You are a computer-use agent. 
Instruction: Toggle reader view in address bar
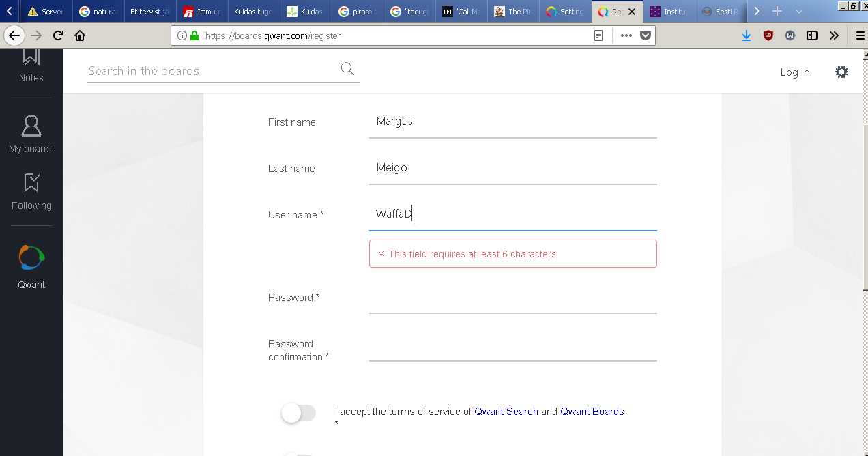[598, 35]
